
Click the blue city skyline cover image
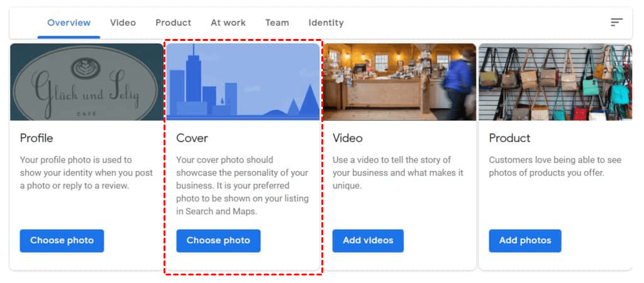click(243, 82)
